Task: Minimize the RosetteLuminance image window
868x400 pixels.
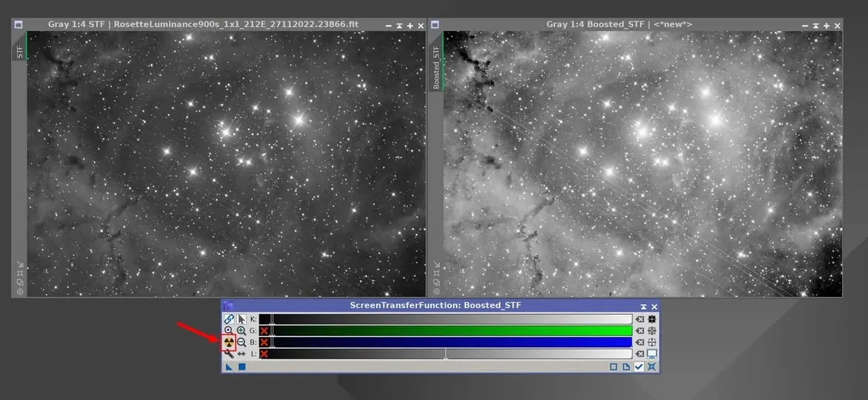Action: pyautogui.click(x=389, y=25)
